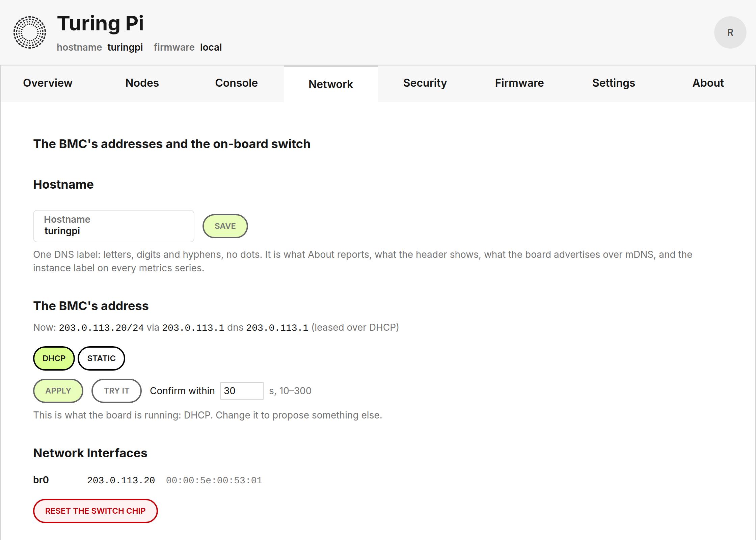Click the "Confirm within" label
The height and width of the screenshot is (540, 756).
(x=182, y=391)
